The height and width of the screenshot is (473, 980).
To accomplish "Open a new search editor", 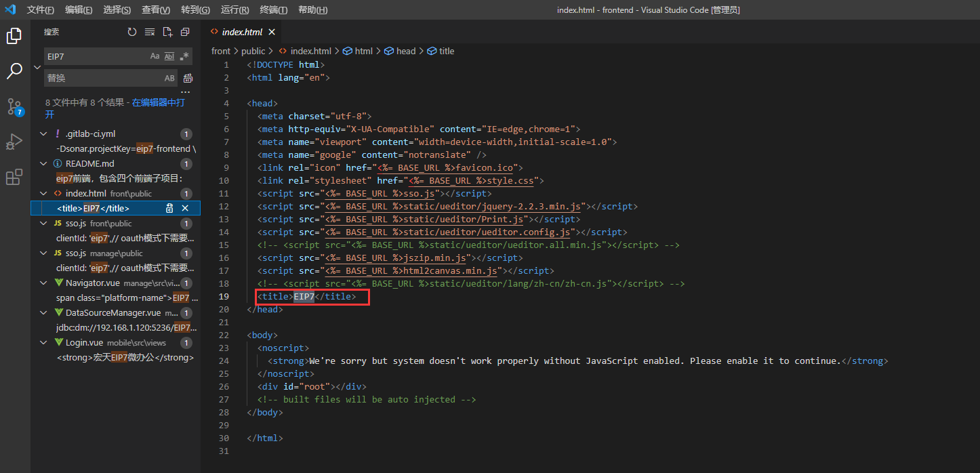I will 167,32.
